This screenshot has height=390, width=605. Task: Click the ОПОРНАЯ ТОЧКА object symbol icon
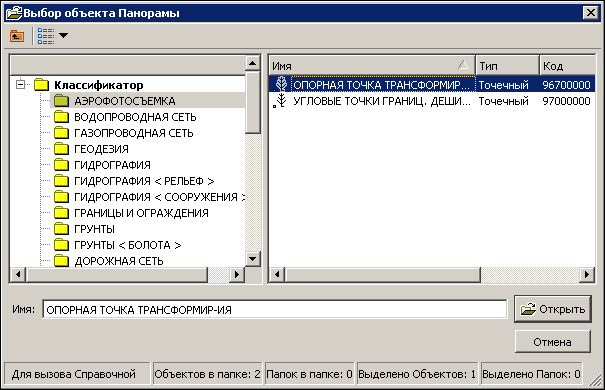coord(281,84)
